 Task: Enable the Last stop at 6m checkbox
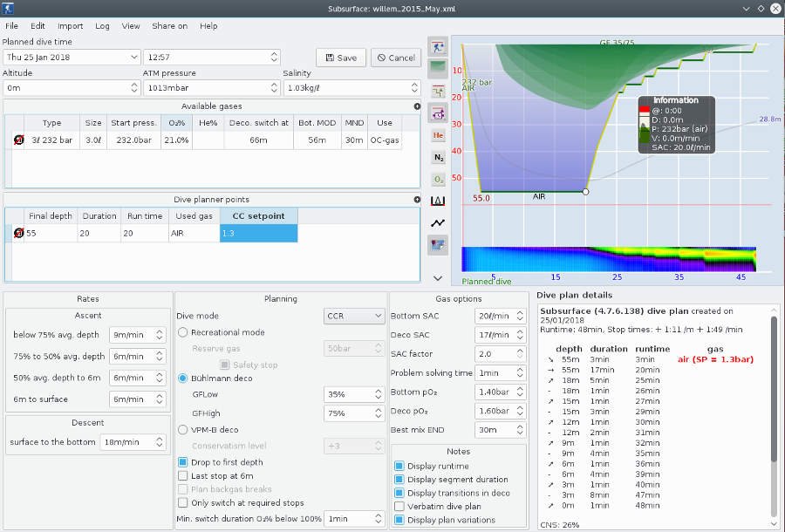pyautogui.click(x=183, y=476)
